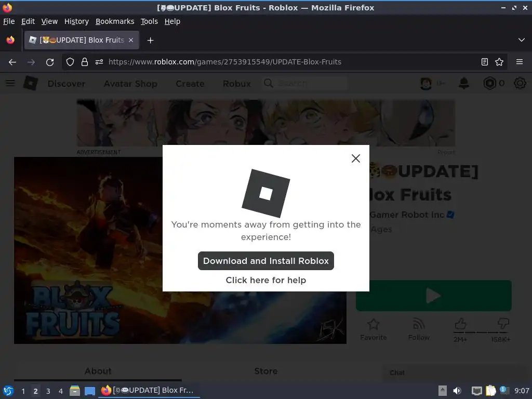Switch to the About tab

pyautogui.click(x=98, y=371)
